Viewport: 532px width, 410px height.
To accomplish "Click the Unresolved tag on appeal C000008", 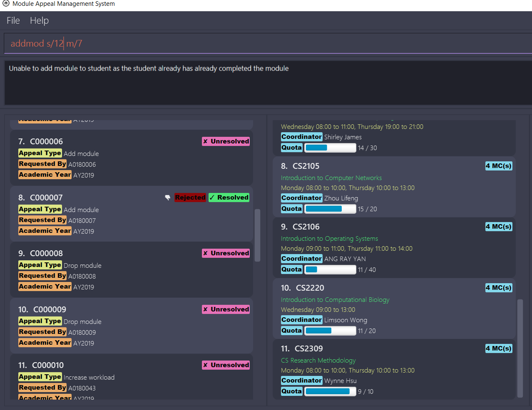I will tap(226, 253).
